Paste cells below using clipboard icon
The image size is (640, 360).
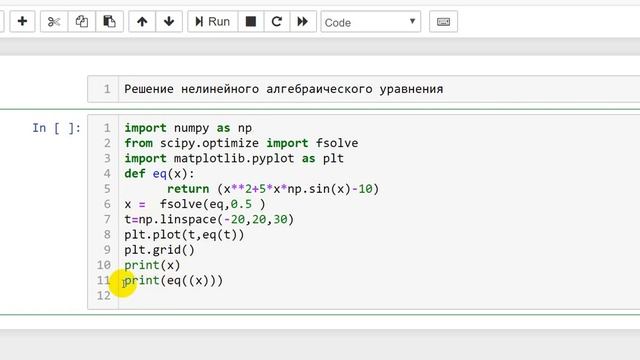pos(109,21)
